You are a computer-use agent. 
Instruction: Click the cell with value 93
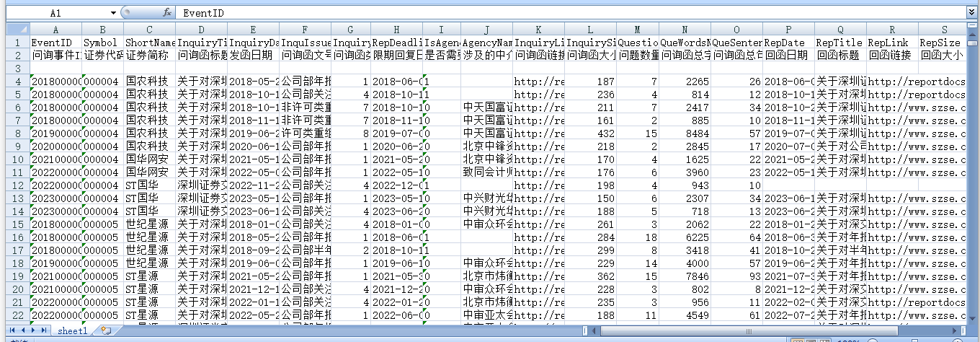pyautogui.click(x=736, y=276)
